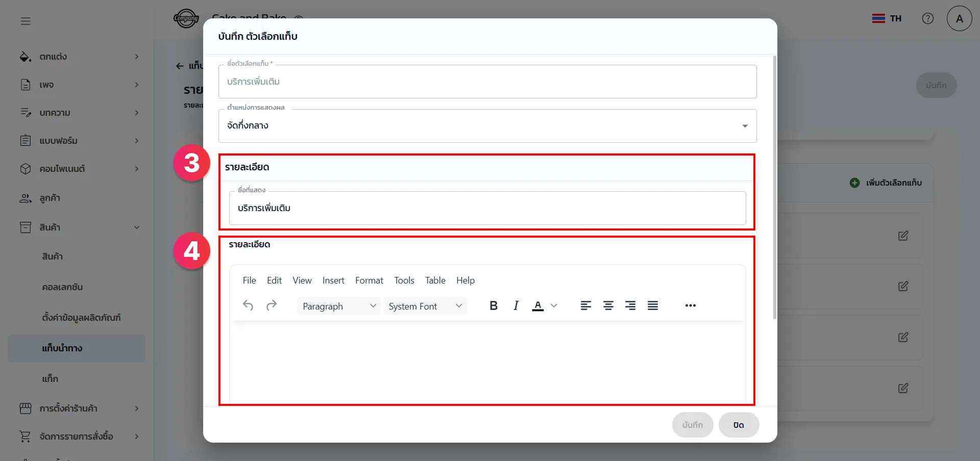Open text color picker arrow

coord(554,306)
